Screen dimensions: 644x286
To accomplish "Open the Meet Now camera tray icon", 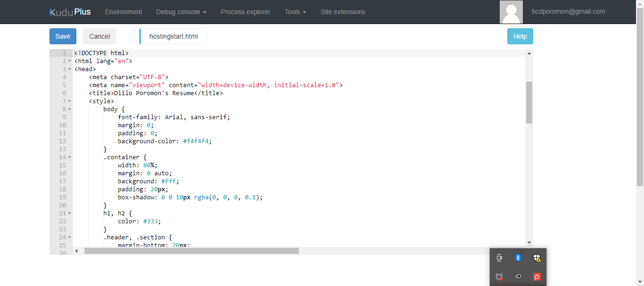I will [499, 258].
